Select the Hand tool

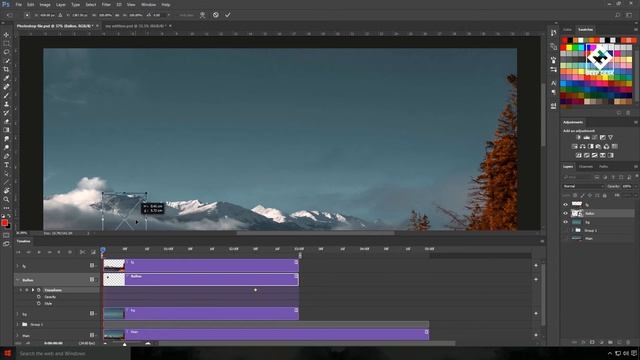(6, 191)
